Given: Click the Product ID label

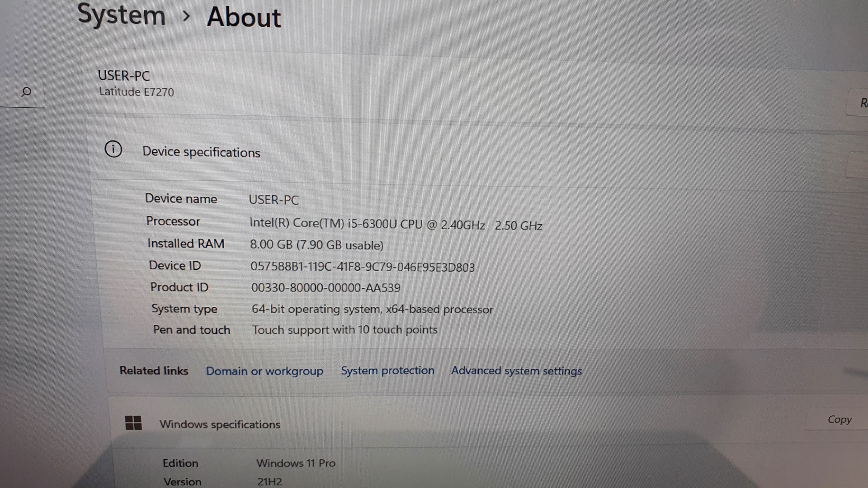Looking at the screenshot, I should 179,287.
